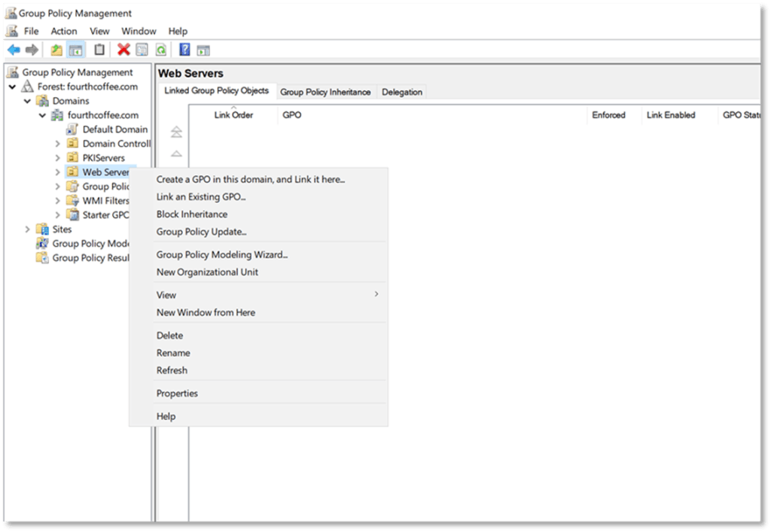Expand the Sites tree node
This screenshot has width=771, height=532.
tap(28, 230)
